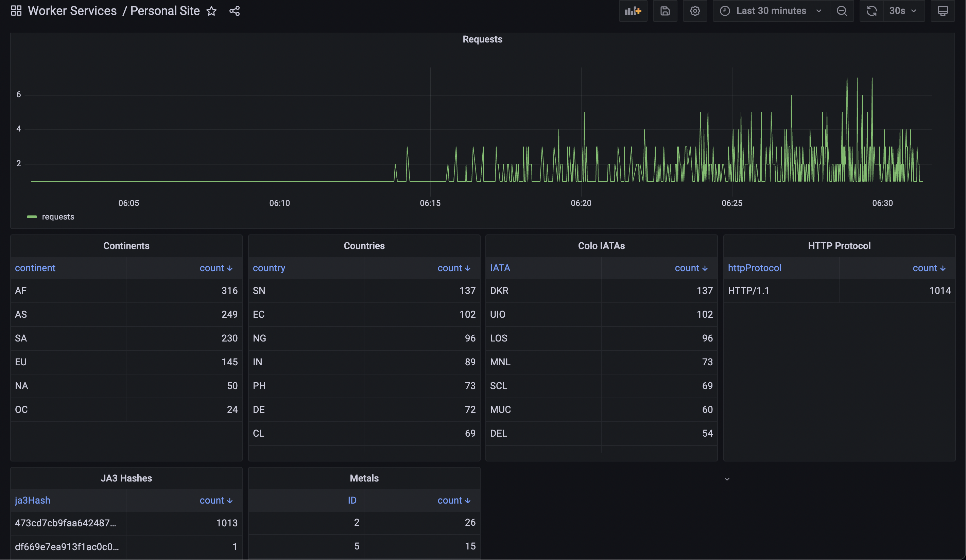Zoom out the time range

(842, 11)
